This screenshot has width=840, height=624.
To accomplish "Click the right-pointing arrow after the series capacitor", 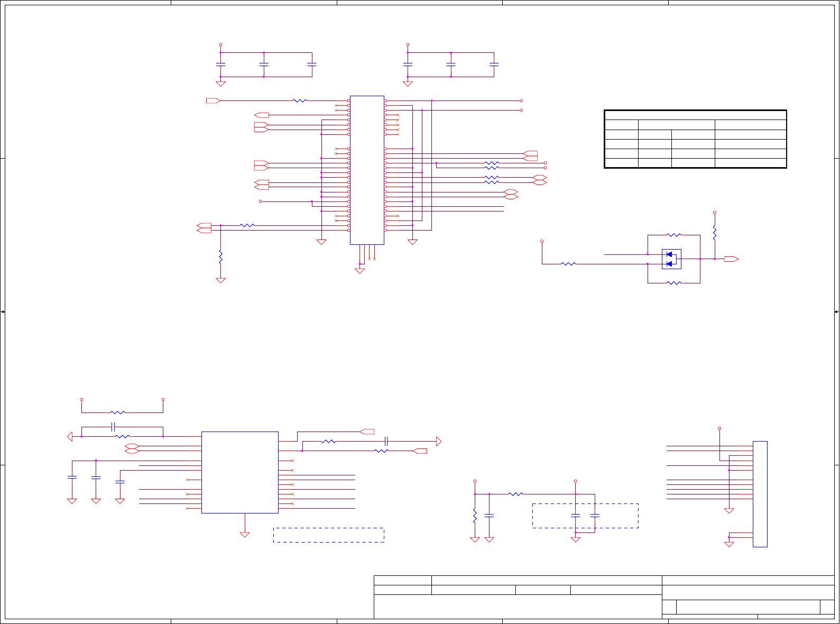I will (x=439, y=441).
